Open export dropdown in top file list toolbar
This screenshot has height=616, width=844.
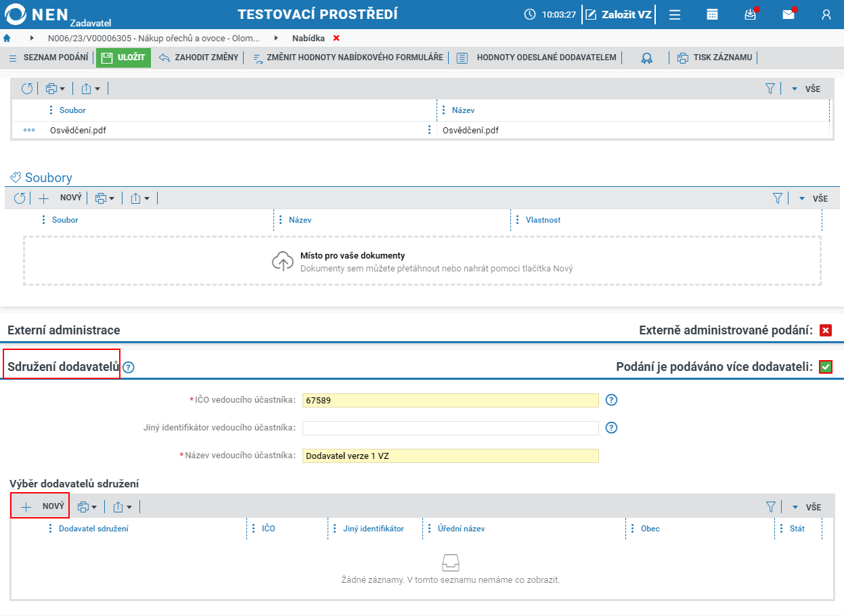(90, 89)
